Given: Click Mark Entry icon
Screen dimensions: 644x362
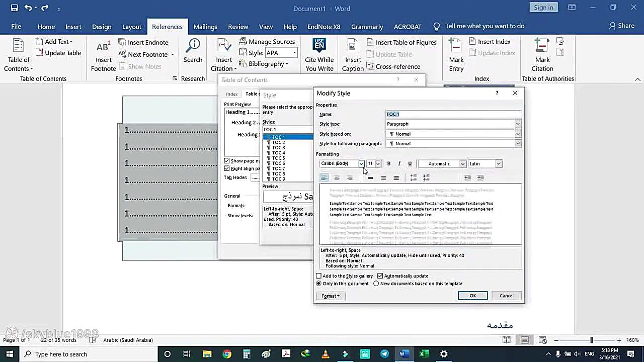Looking at the screenshot, I should (456, 46).
